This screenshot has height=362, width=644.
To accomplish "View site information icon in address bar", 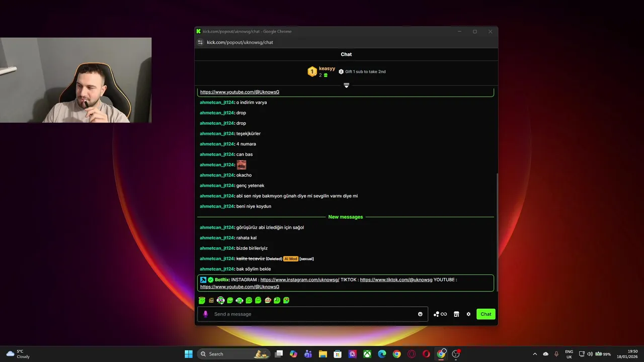I will point(200,42).
